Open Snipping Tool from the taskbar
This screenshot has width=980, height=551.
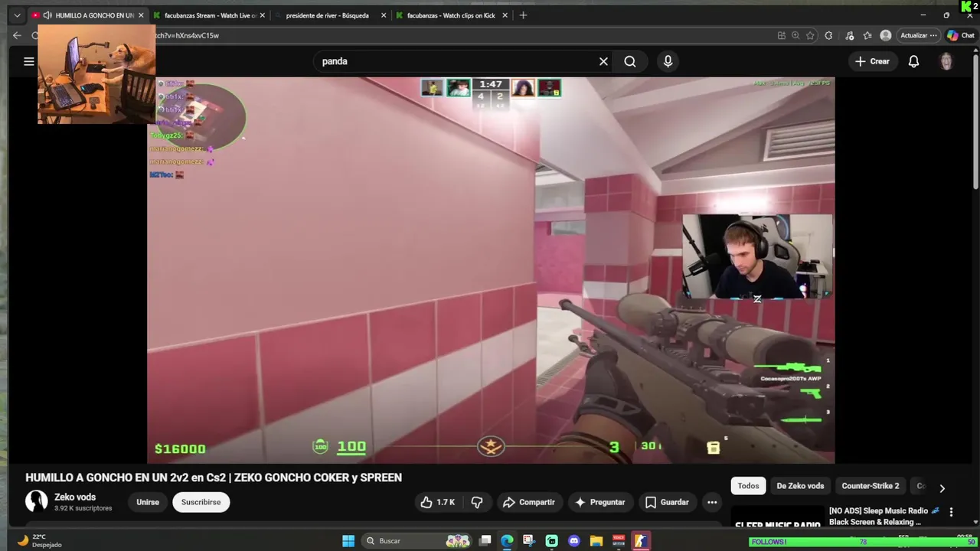pyautogui.click(x=529, y=541)
